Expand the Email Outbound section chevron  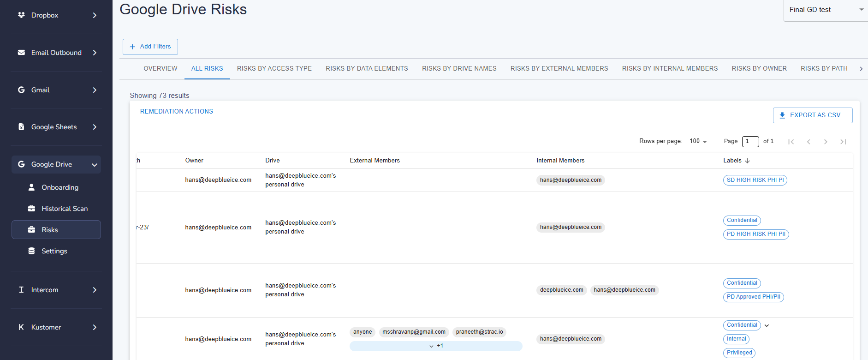coord(95,53)
